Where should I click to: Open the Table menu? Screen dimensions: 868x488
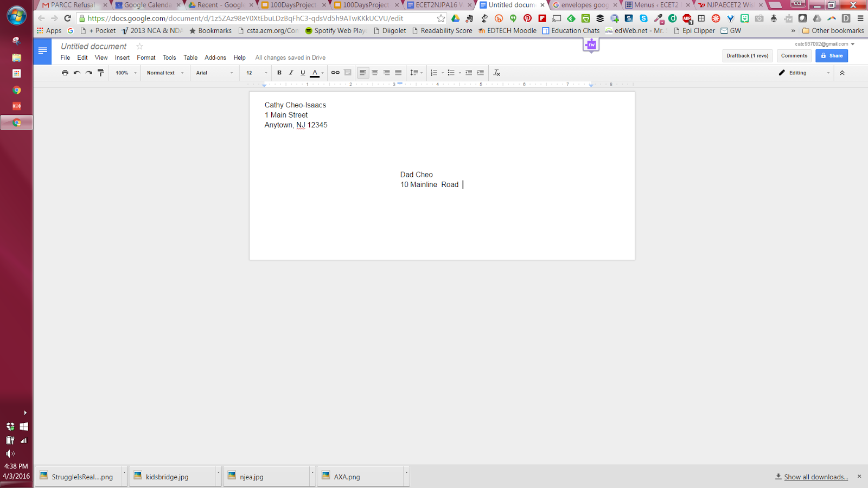coord(190,57)
